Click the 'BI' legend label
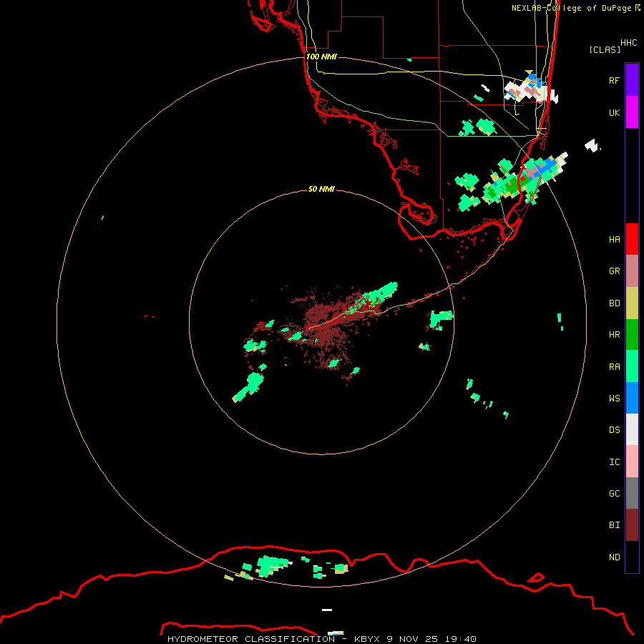The image size is (644, 644). coord(614,525)
